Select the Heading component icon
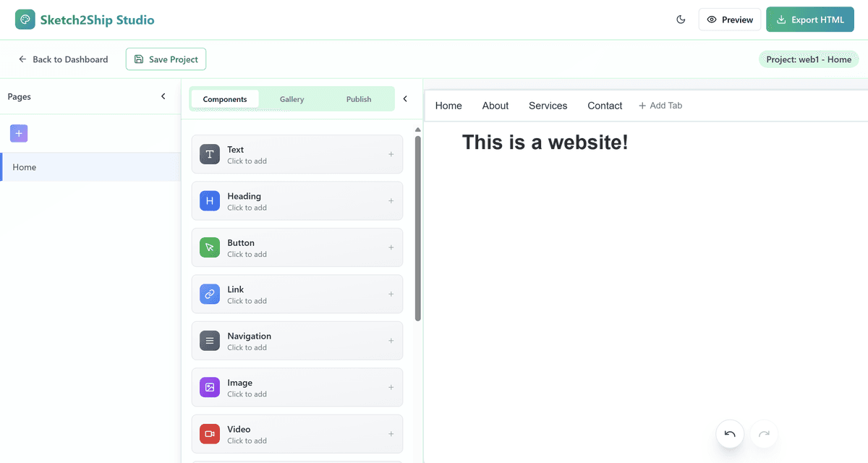This screenshot has width=868, height=463. pyautogui.click(x=210, y=201)
